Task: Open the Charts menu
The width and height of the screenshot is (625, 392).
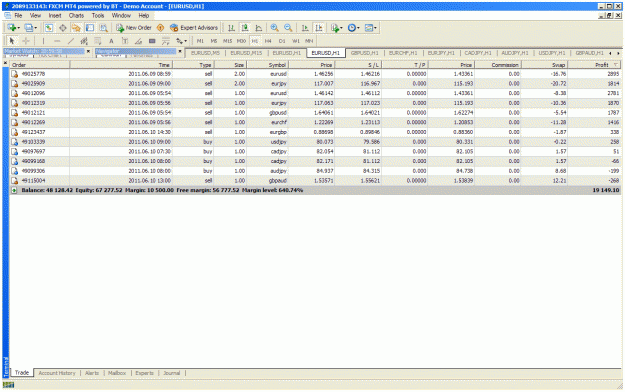Action: (76, 16)
